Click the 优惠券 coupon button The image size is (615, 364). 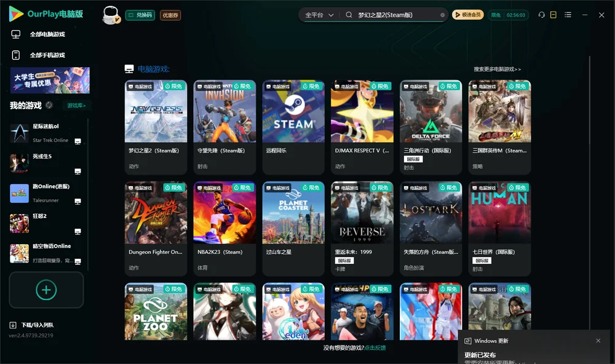170,15
